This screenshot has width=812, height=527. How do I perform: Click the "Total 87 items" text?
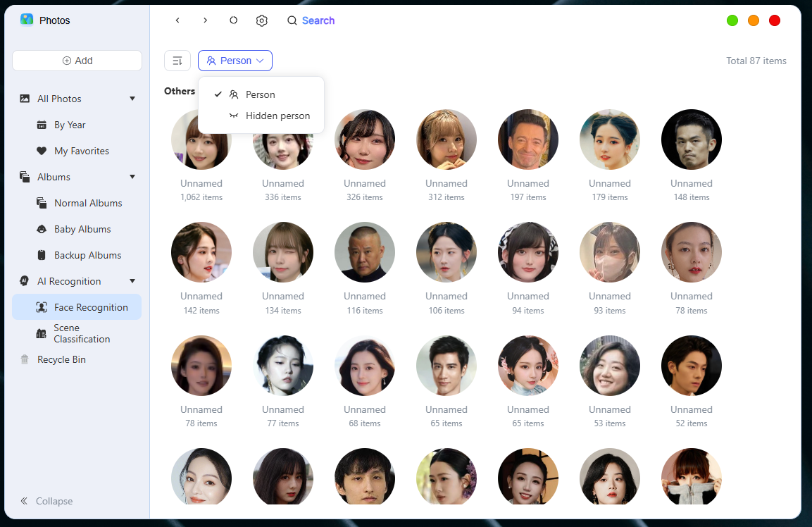pos(756,61)
